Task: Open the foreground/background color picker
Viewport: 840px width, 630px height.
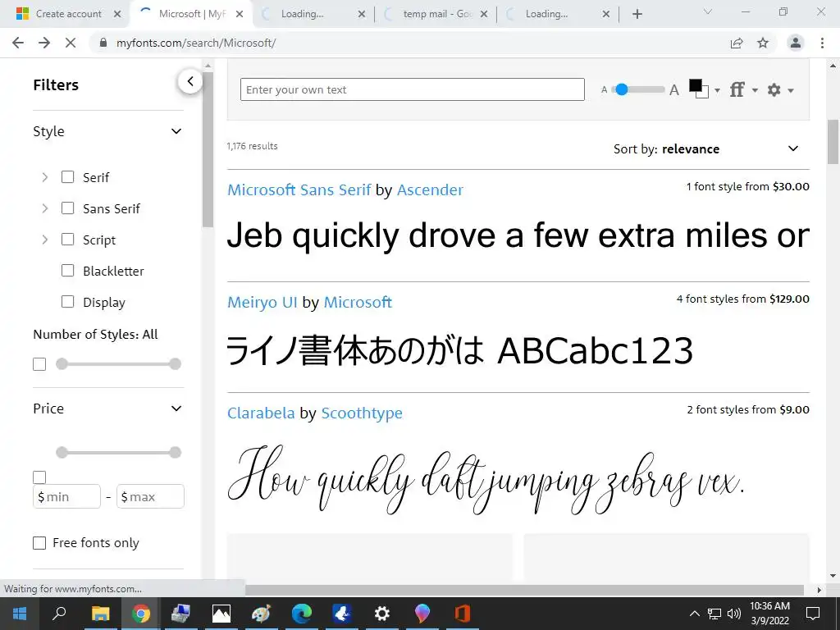Action: 704,89
